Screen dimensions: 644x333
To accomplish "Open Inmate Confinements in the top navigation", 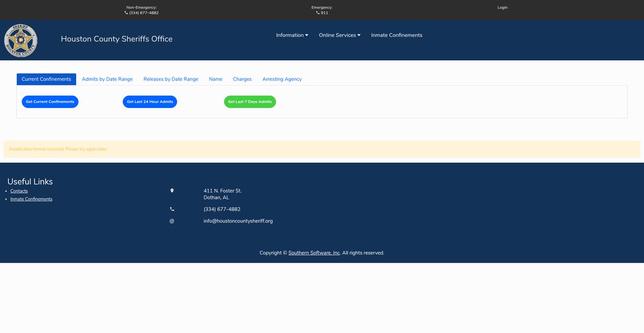I will (x=397, y=35).
